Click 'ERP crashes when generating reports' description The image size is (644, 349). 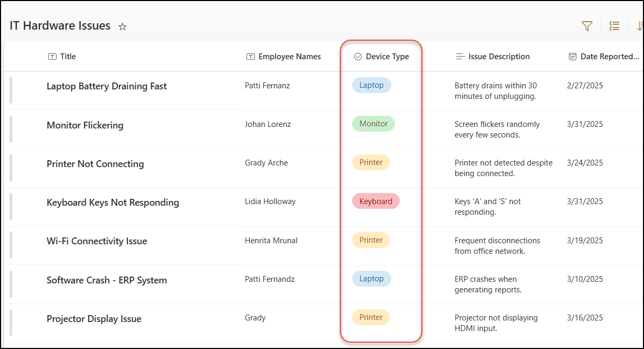488,284
